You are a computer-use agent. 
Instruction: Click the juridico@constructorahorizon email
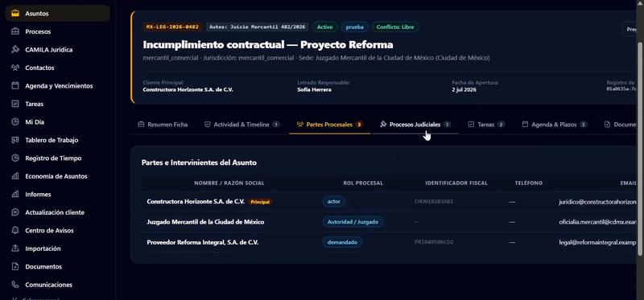(597, 202)
